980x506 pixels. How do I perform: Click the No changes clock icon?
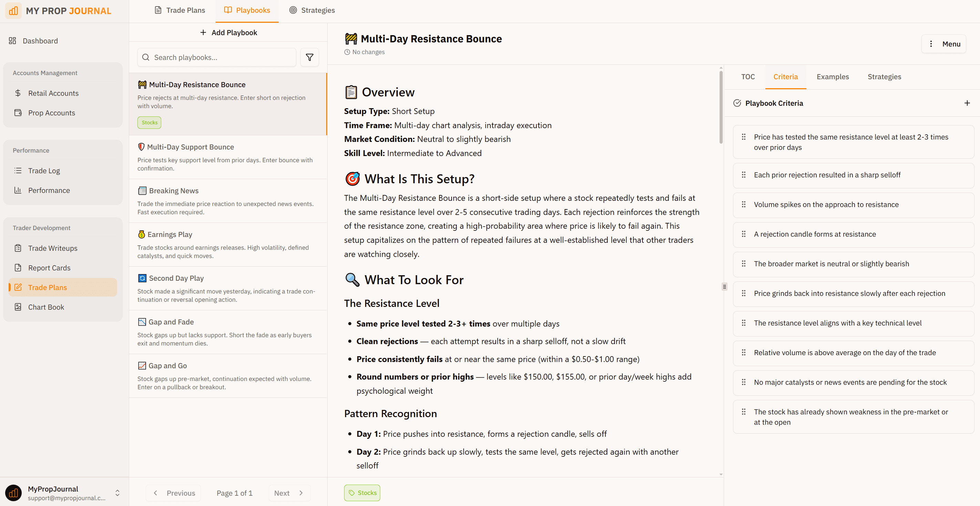coord(347,52)
